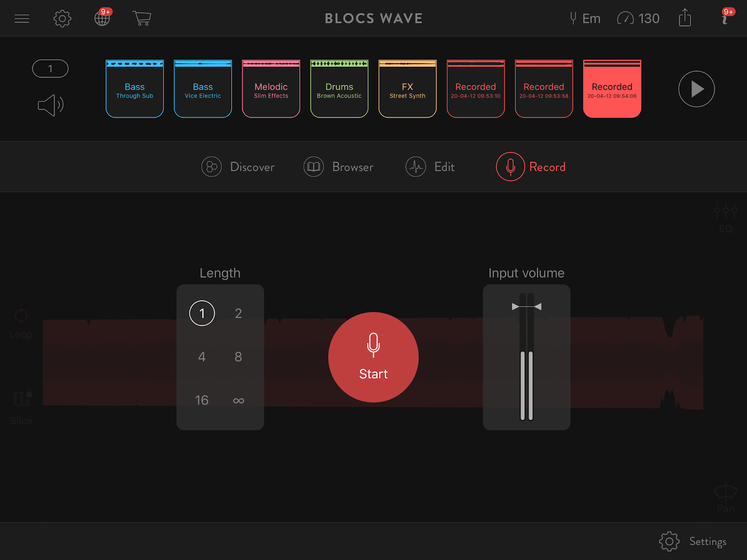
Task: Select the FX Street Synth bloc
Action: [408, 89]
